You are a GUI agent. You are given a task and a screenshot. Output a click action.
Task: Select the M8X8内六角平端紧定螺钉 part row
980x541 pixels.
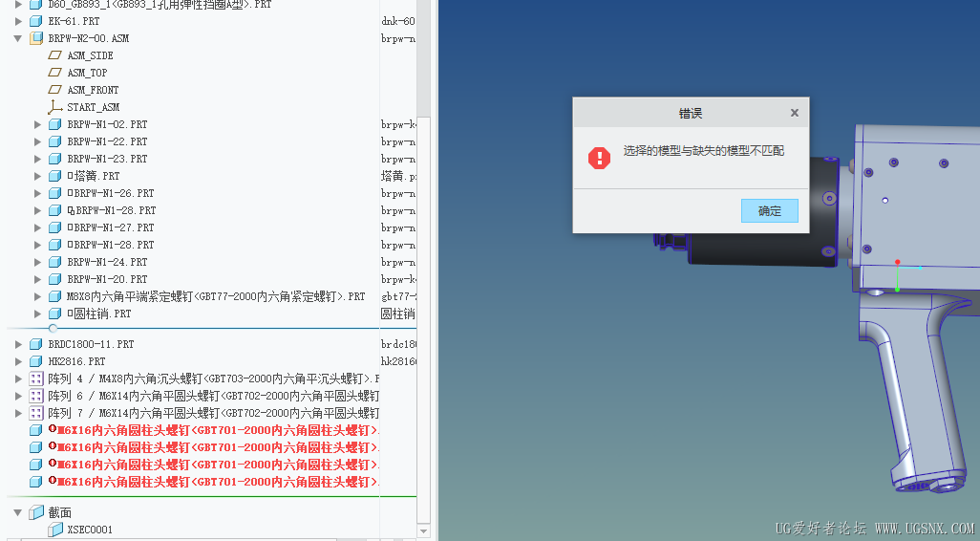click(x=216, y=296)
